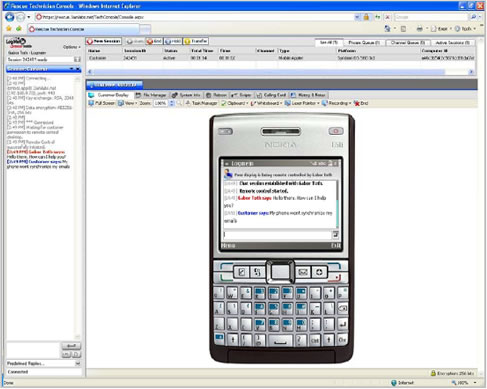This screenshot has height=389, width=487.
Task: Open the Predefined Replies dropdown
Action: [44, 363]
